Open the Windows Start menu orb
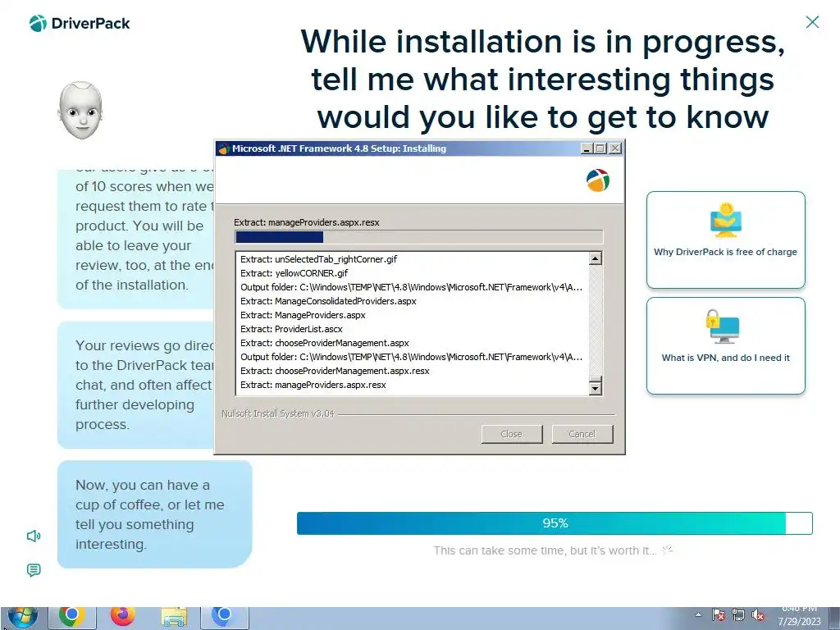840x630 pixels. 22,617
